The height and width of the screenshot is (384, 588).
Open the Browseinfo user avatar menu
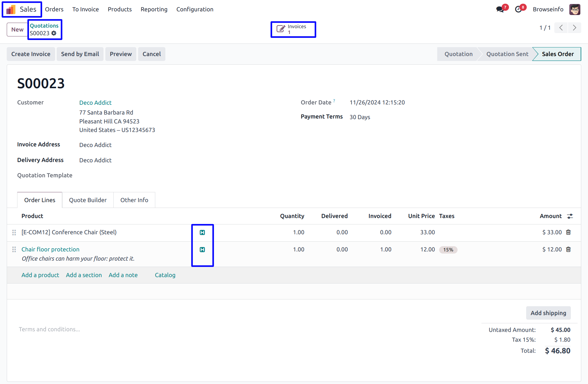click(575, 9)
